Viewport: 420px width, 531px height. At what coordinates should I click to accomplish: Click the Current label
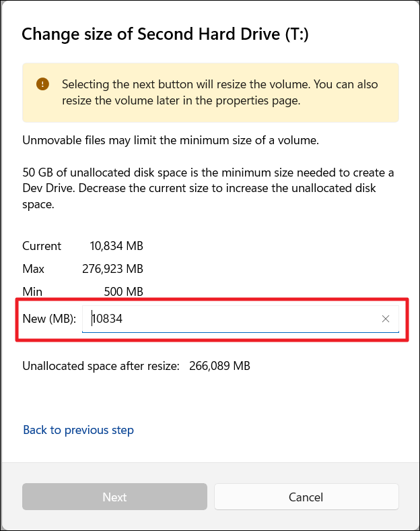click(x=42, y=246)
